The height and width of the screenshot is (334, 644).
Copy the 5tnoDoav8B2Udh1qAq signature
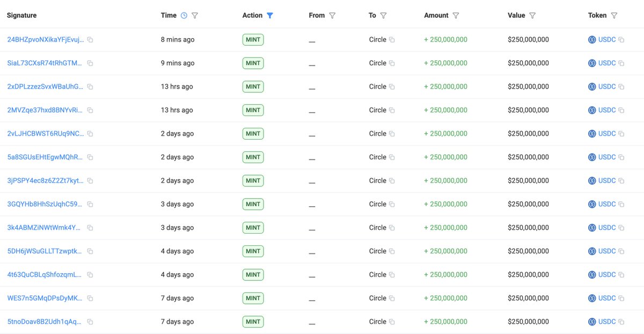pyautogui.click(x=43, y=322)
